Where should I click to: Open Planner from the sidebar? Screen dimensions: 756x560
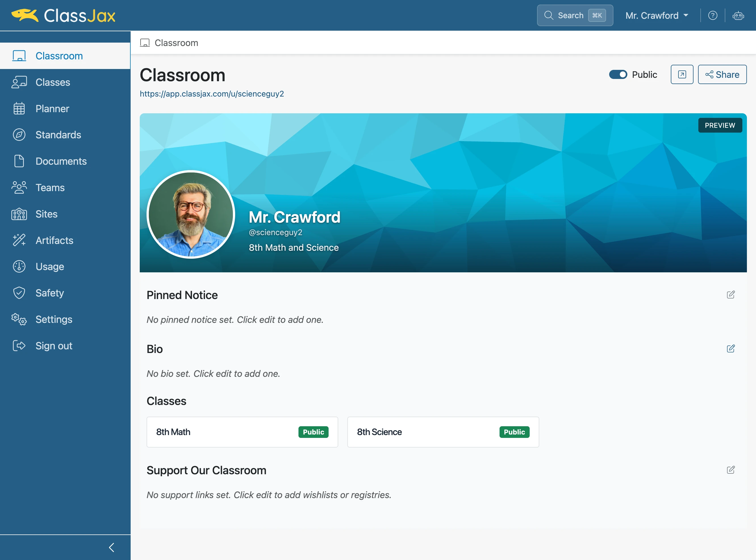click(65, 108)
